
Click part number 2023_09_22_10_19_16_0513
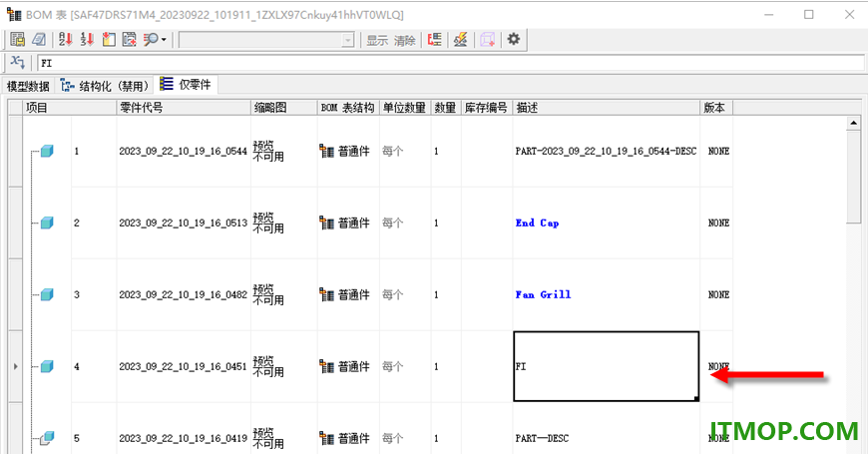[x=184, y=224]
